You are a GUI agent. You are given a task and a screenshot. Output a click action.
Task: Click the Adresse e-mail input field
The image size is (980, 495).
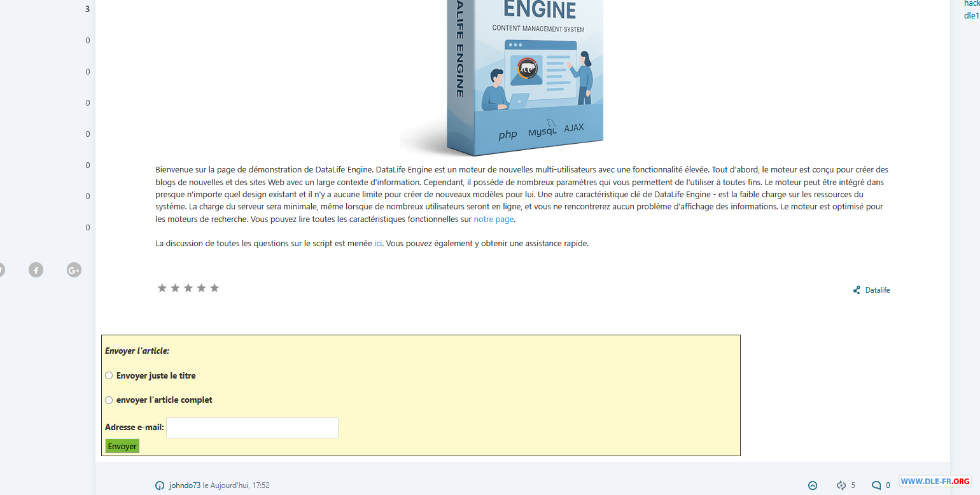point(252,428)
